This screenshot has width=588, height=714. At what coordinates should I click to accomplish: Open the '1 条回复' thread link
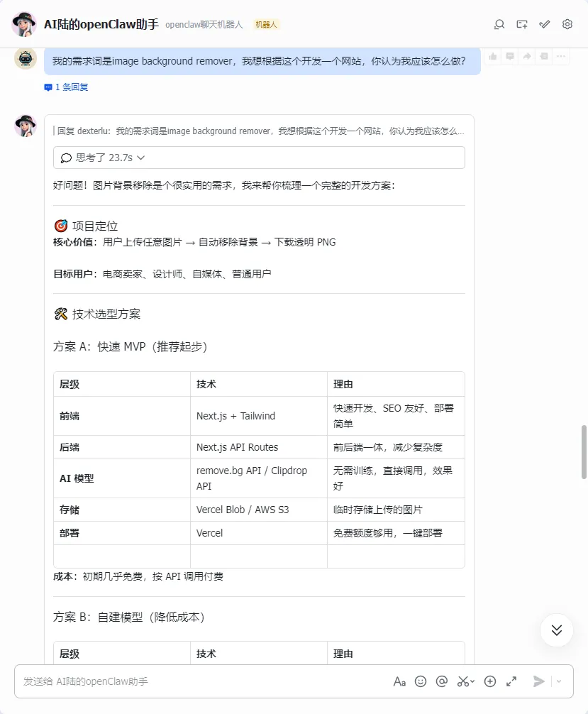pos(67,87)
